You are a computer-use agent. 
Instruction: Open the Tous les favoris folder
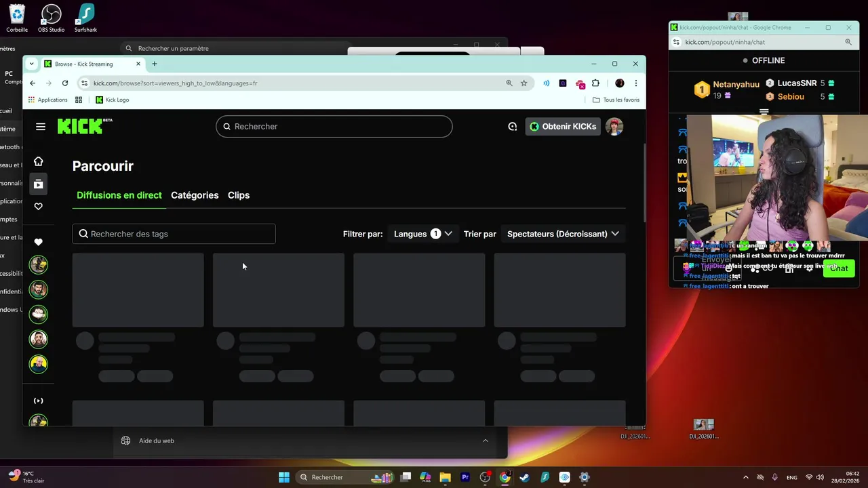616,100
